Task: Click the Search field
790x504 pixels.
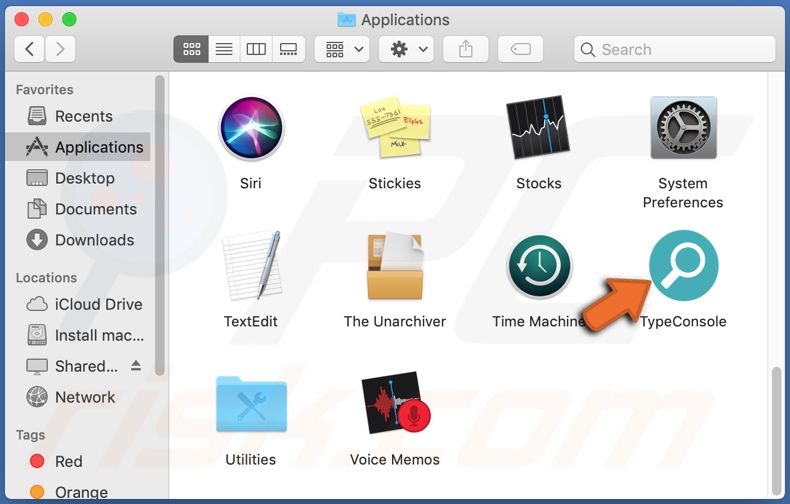Action: pos(675,49)
